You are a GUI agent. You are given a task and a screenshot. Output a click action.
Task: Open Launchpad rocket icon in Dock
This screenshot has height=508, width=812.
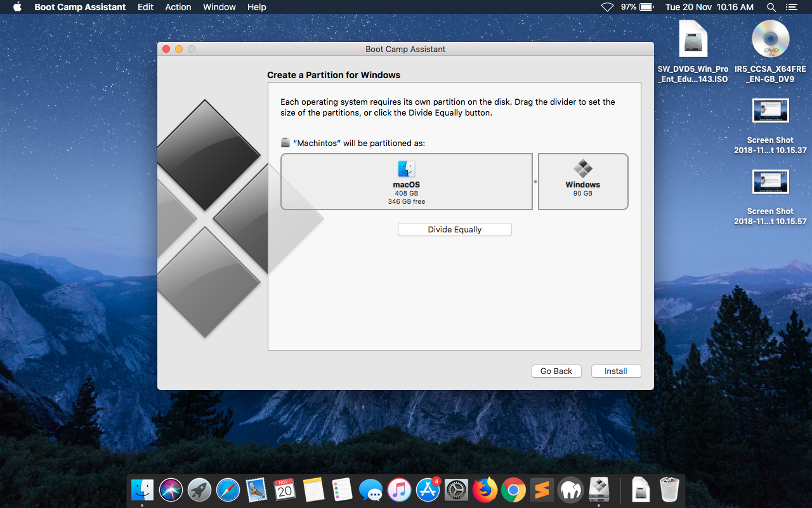(200, 490)
